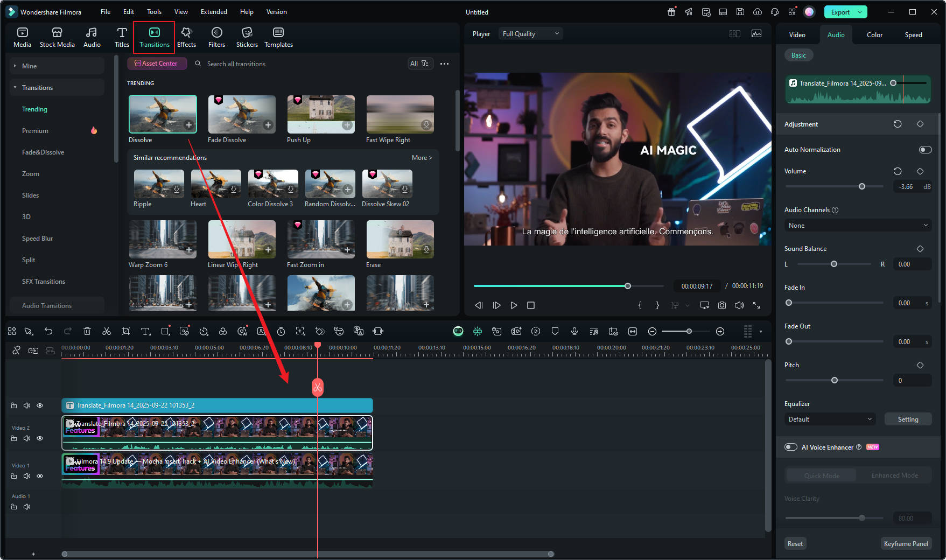The height and width of the screenshot is (560, 946).
Task: Adjust the Volume slider handle
Action: pyautogui.click(x=862, y=186)
